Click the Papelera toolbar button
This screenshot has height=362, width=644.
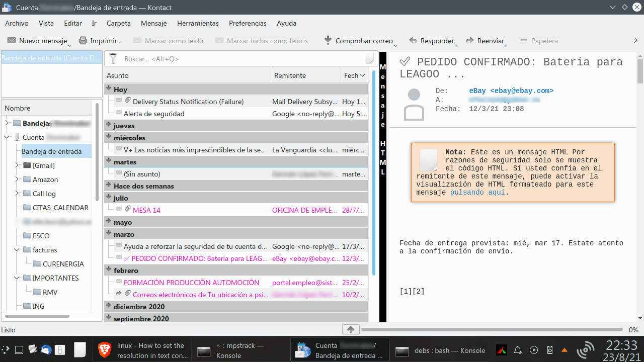[539, 41]
